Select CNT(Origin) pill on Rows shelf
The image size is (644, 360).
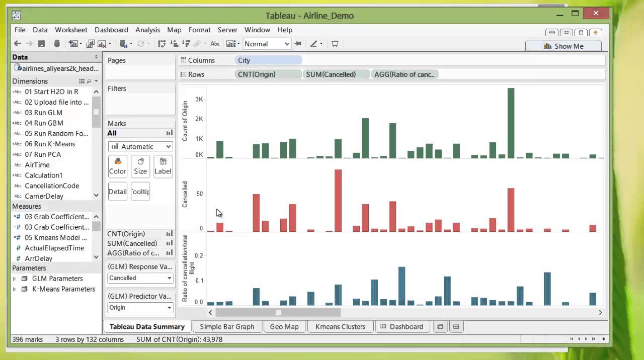tap(268, 74)
